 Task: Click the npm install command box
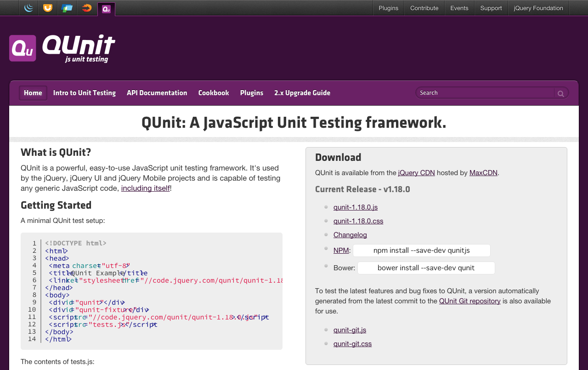point(421,250)
